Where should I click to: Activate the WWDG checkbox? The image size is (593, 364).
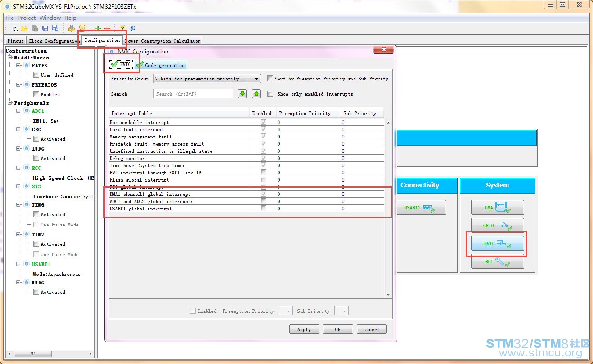click(x=36, y=292)
